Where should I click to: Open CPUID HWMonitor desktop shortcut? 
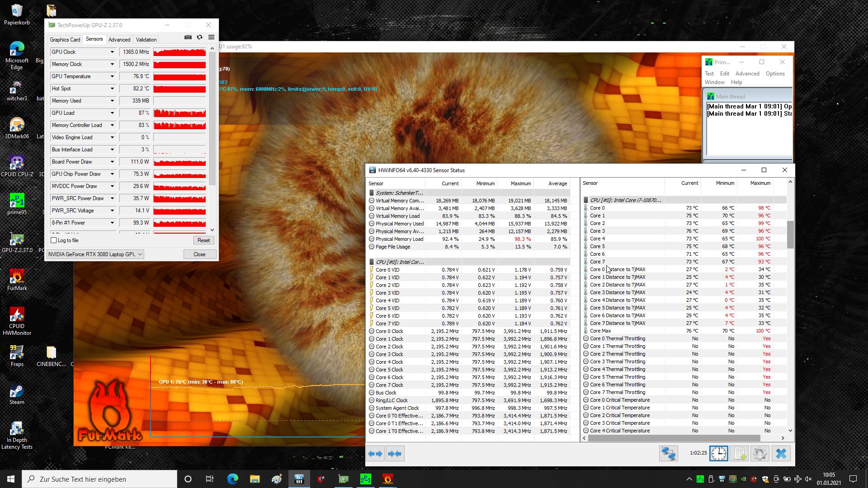click(x=17, y=322)
